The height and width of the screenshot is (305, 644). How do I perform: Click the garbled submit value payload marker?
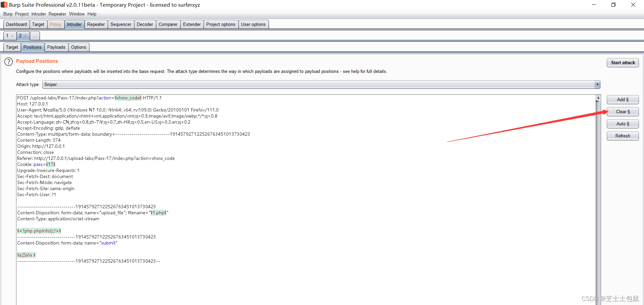(x=26, y=255)
